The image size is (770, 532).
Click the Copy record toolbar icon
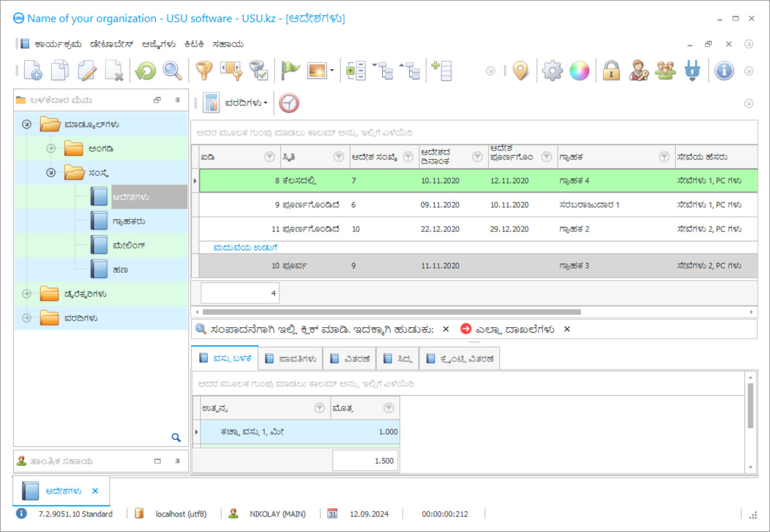click(60, 71)
